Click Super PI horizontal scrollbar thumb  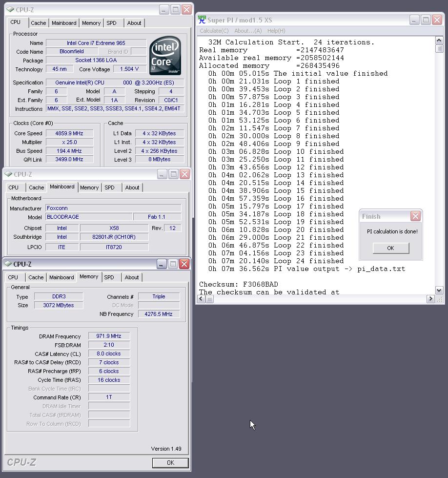[x=210, y=299]
